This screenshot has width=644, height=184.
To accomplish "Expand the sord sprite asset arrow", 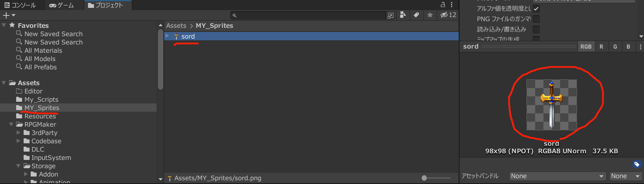I will point(167,36).
